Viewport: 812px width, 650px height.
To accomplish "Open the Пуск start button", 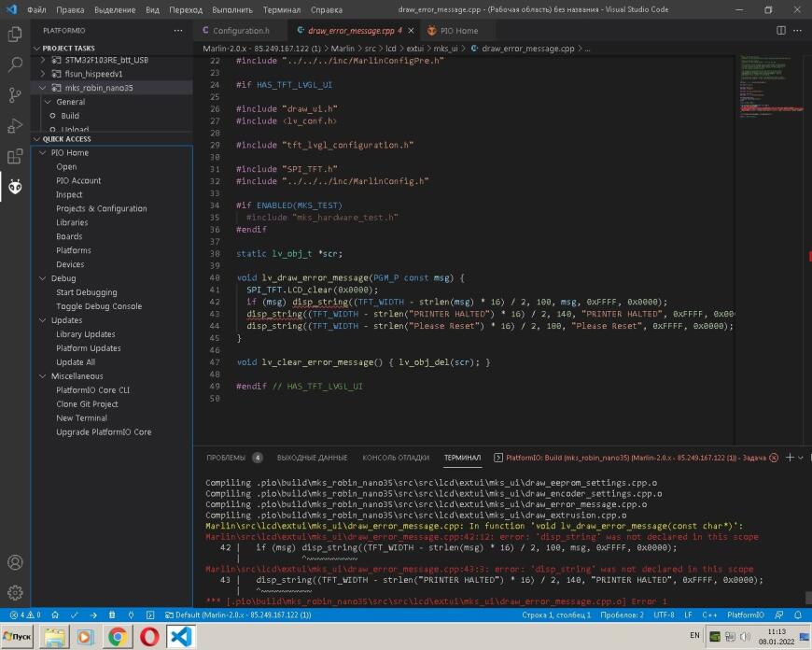I will coord(17,637).
